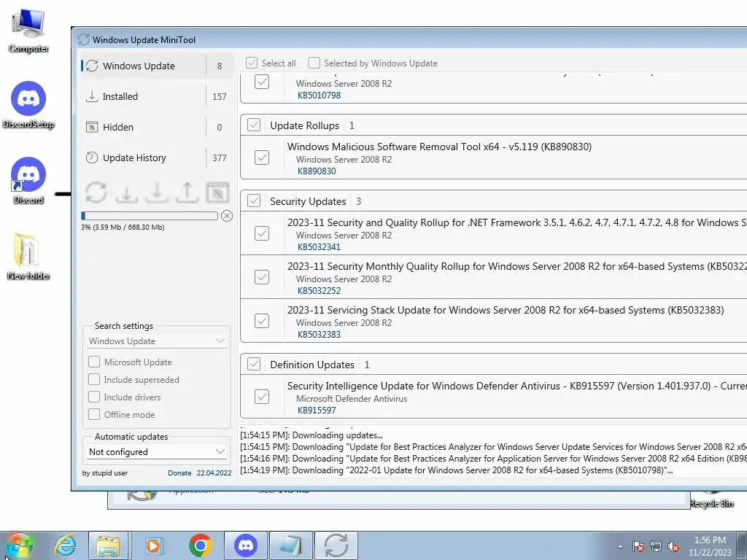The height and width of the screenshot is (560, 747).
Task: Click the install updates toolbar icon
Action: point(157,192)
